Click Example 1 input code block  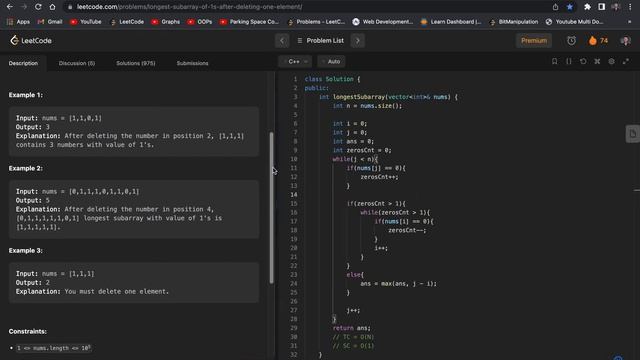[134, 131]
